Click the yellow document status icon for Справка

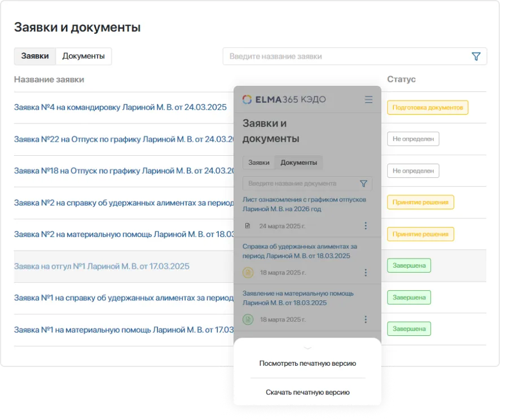248,272
